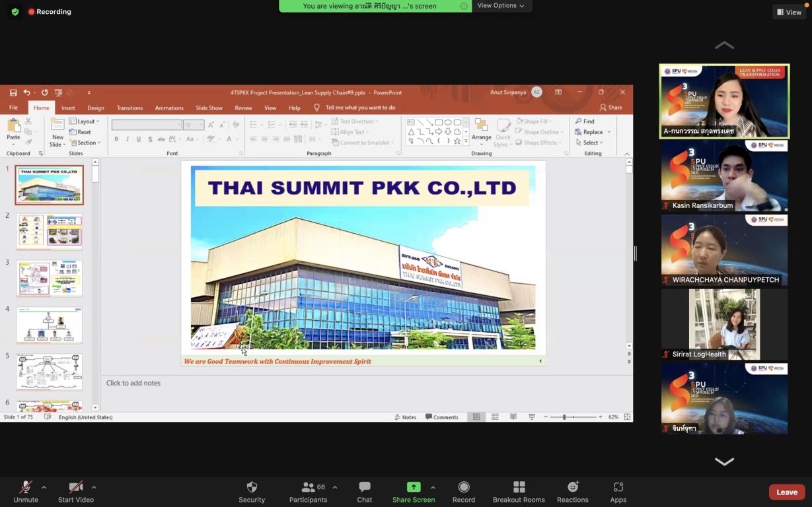This screenshot has height=507, width=812.
Task: Toggle text Shadow formatting
Action: pyautogui.click(x=150, y=139)
